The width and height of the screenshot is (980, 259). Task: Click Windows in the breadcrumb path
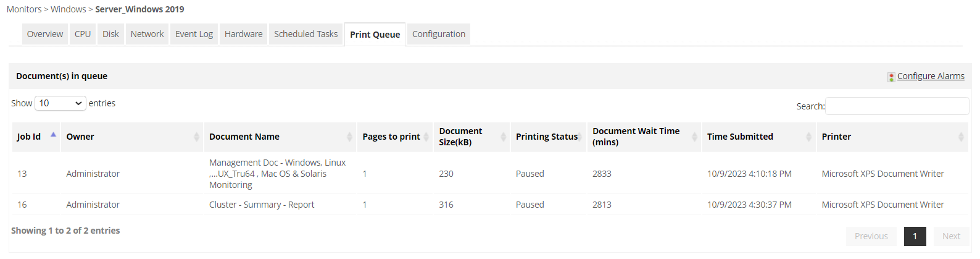point(68,9)
